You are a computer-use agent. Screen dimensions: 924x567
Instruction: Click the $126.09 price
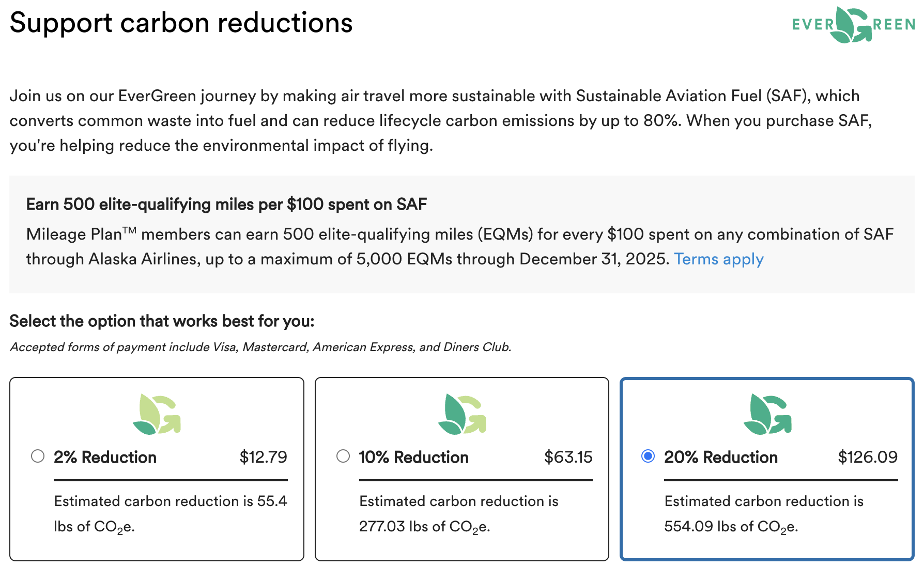[868, 457]
